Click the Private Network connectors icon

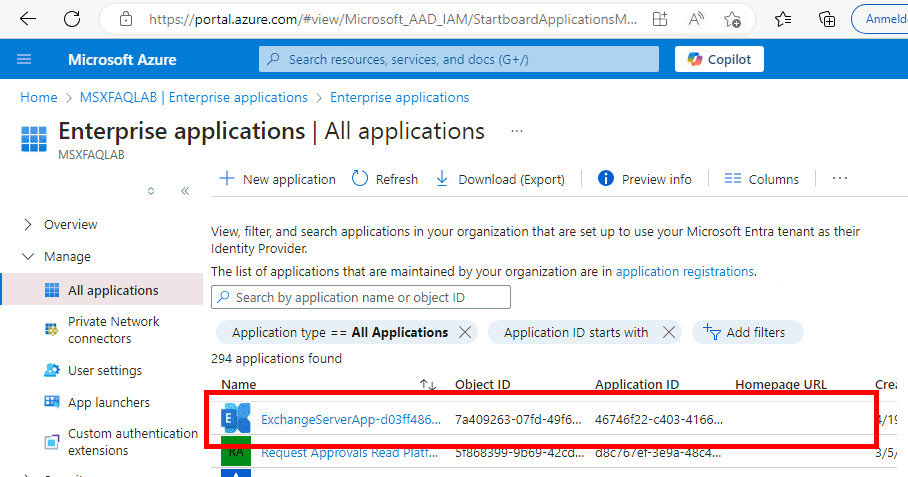pos(52,330)
